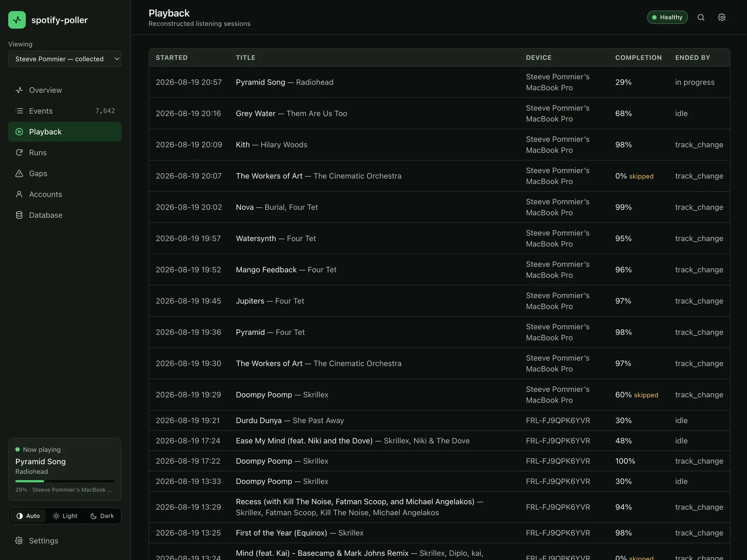Open the Events section
747x560 pixels.
tap(65, 111)
